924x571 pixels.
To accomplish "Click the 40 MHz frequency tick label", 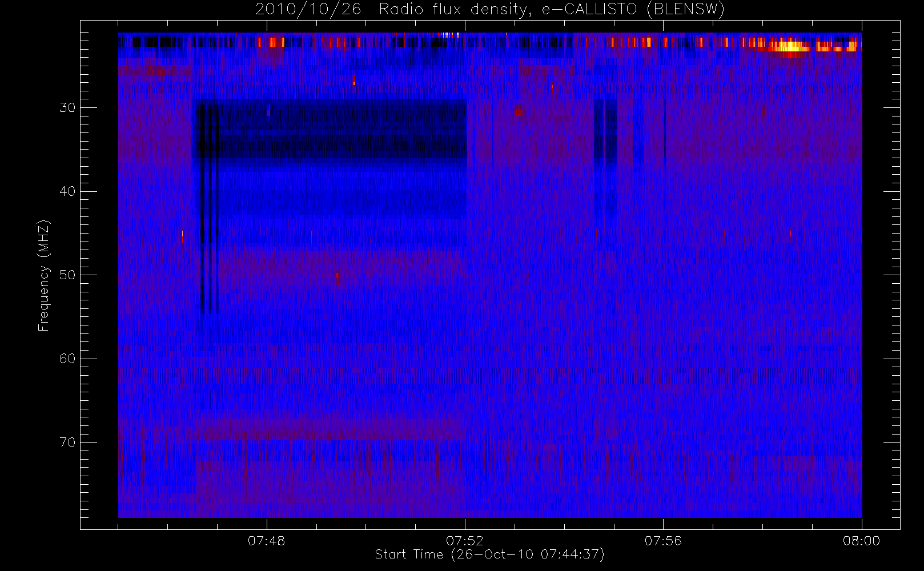I will pyautogui.click(x=67, y=191).
